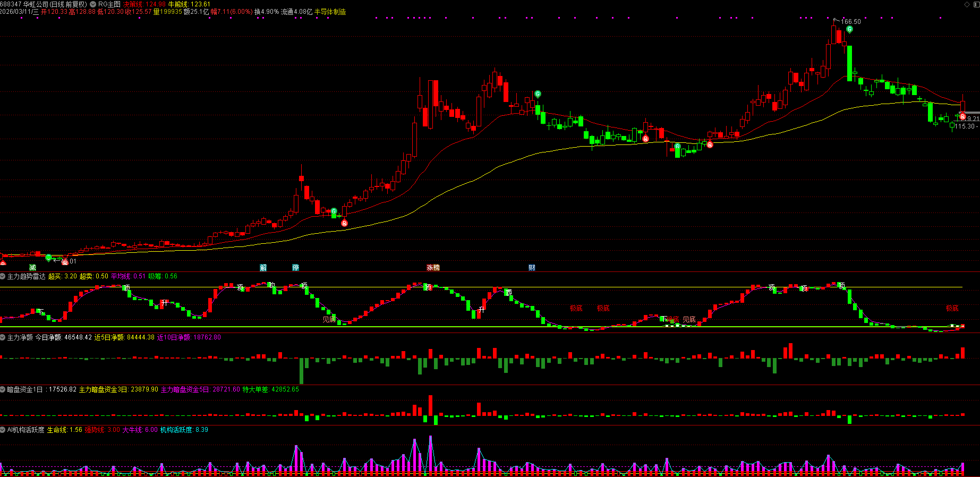
Task: Click the 115.30 low price label
Action: [965, 126]
